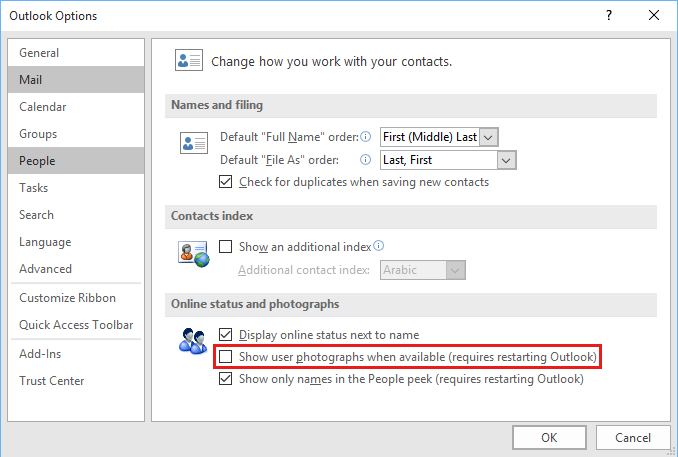The width and height of the screenshot is (678, 457).
Task: Click the two-people icon in Online status section
Action: click(x=193, y=342)
